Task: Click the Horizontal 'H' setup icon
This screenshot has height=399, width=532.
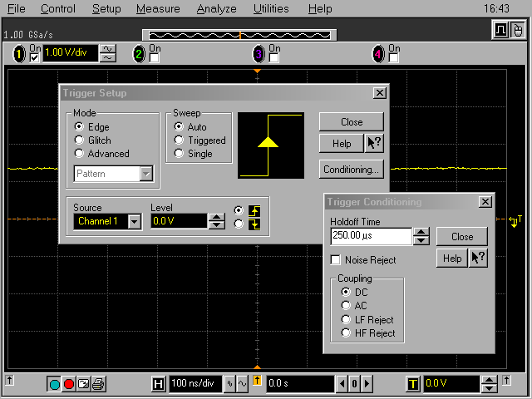Action: click(x=158, y=384)
